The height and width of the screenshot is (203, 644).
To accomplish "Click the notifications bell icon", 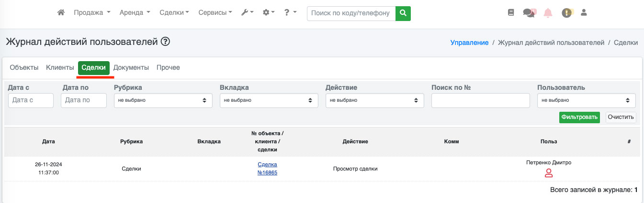I will click(548, 13).
